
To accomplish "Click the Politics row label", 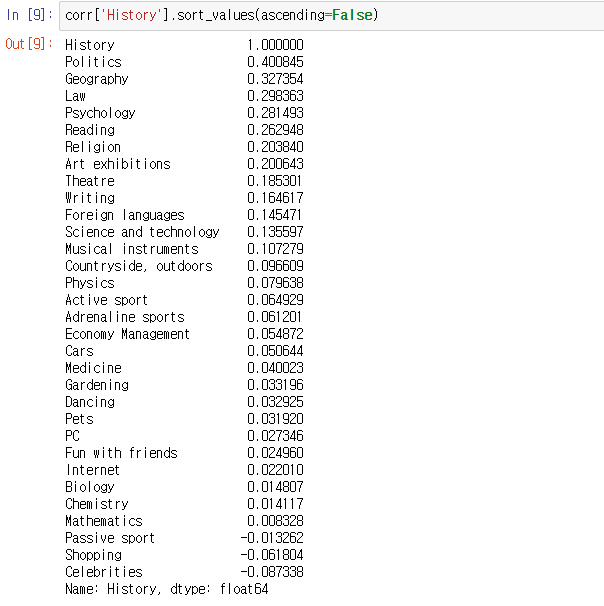I will tap(93, 62).
